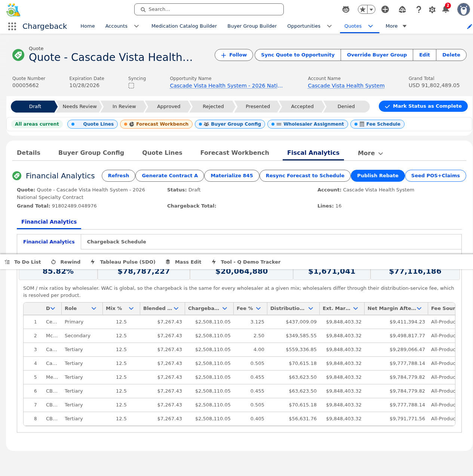Viewport: 473px width, 476px height.
Task: Click the pencil edit navigation icon
Action: tap(469, 26)
